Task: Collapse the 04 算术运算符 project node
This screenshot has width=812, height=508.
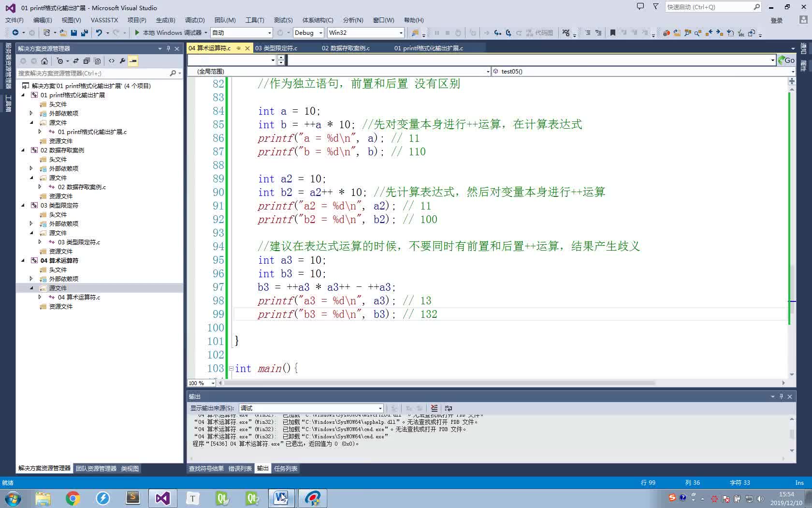Action: (x=23, y=260)
